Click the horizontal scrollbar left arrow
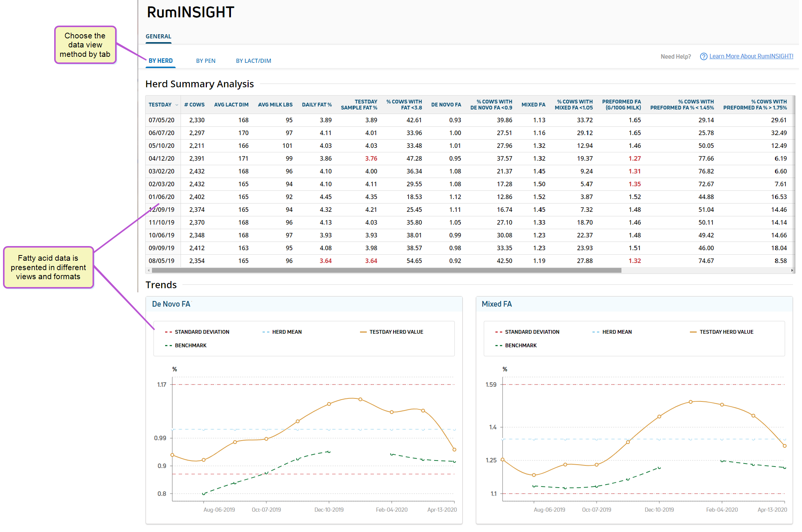The height and width of the screenshot is (532, 802). coord(149,270)
